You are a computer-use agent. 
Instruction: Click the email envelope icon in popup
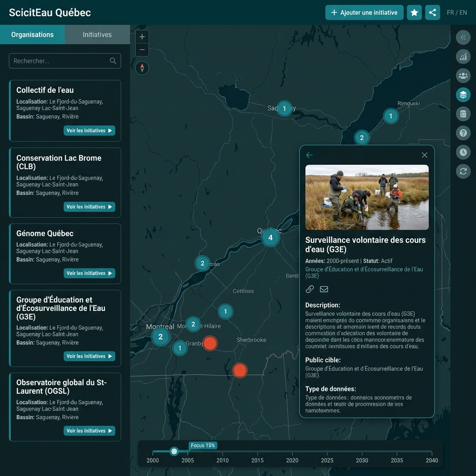[324, 289]
